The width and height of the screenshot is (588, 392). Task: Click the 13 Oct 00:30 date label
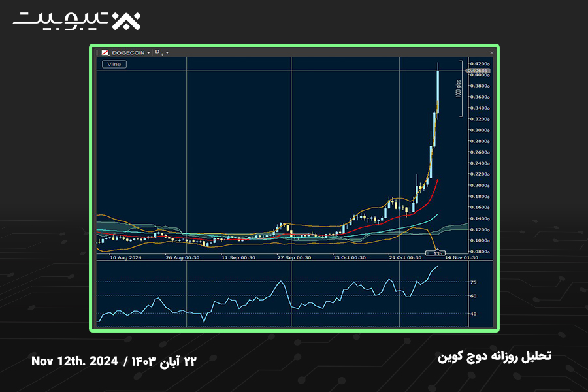[350, 257]
